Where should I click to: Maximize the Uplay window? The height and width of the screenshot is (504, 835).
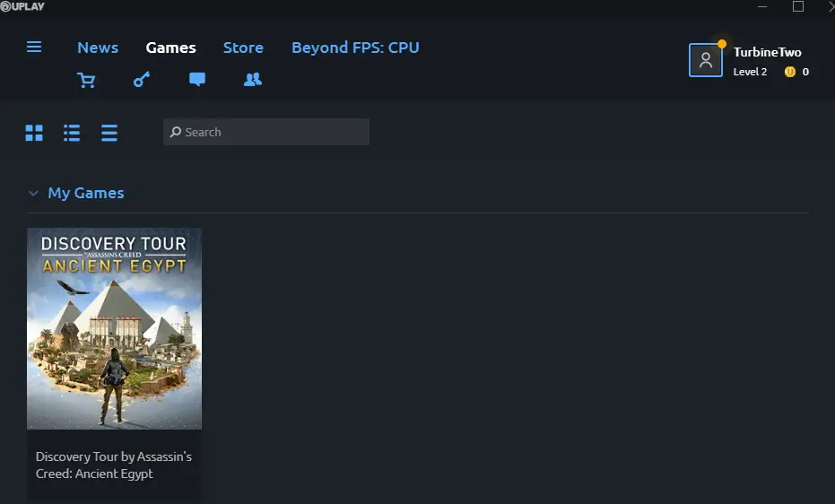click(797, 6)
